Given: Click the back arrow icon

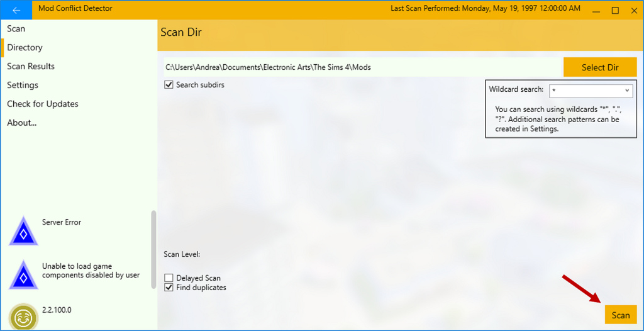Looking at the screenshot, I should [x=16, y=10].
